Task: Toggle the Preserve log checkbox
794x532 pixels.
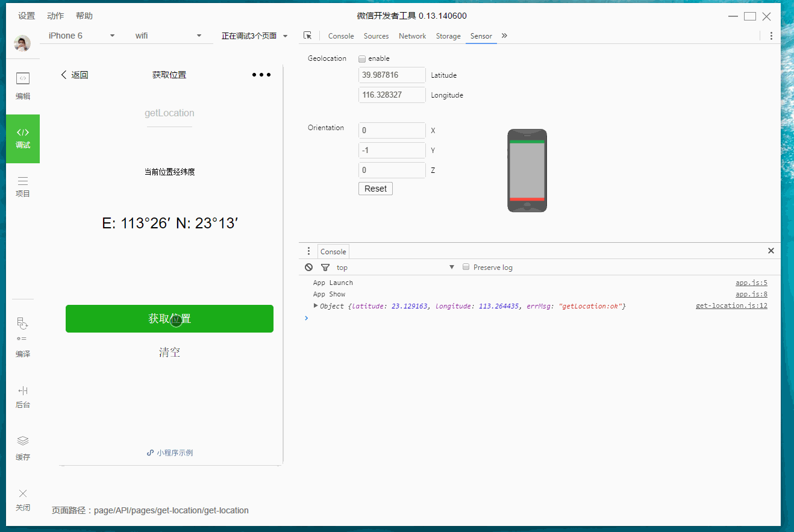Action: click(x=466, y=267)
